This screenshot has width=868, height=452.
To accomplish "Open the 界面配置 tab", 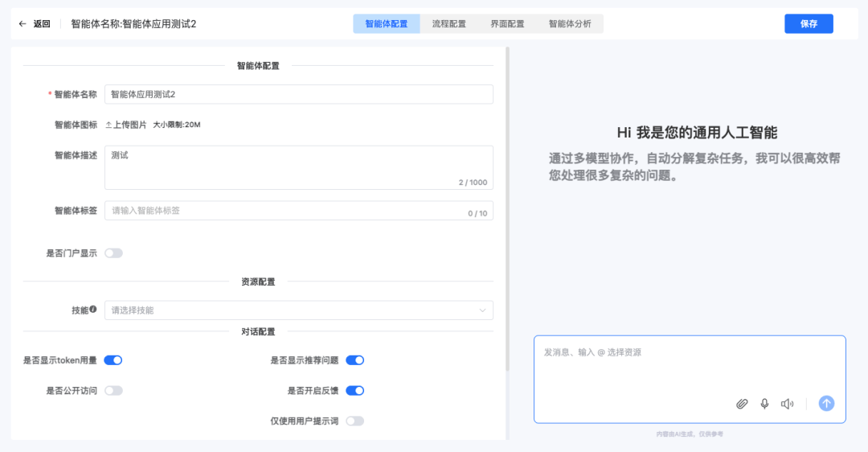I will [507, 24].
